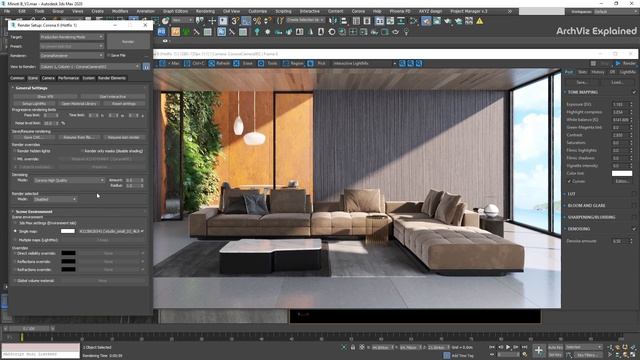Click the blue PB plugin icon

(162, 32)
